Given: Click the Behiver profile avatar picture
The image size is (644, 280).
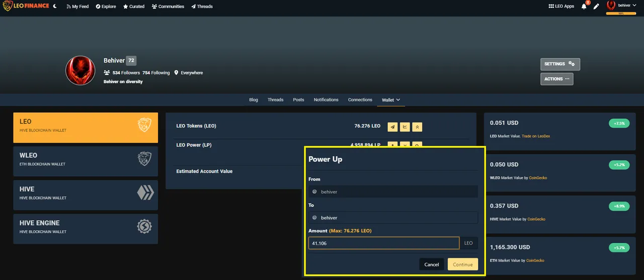Looking at the screenshot, I should coord(80,71).
